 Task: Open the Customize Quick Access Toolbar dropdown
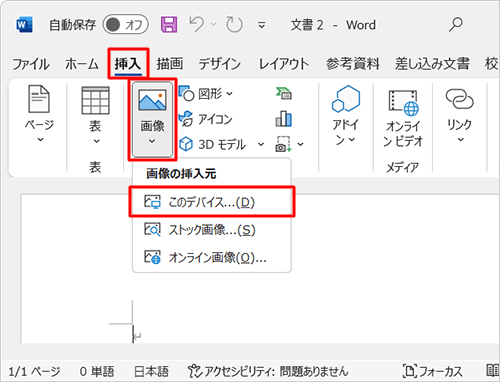[x=262, y=25]
